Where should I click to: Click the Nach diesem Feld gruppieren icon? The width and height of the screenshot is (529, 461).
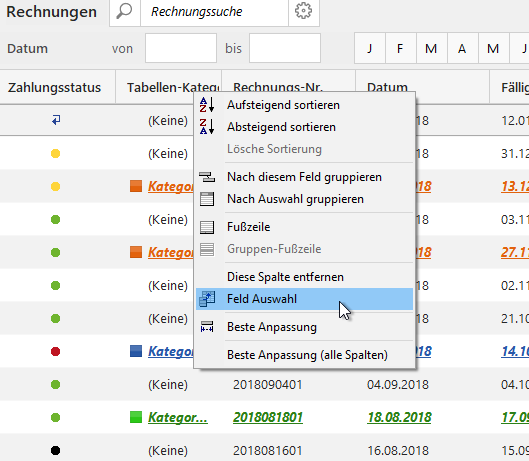tap(207, 177)
